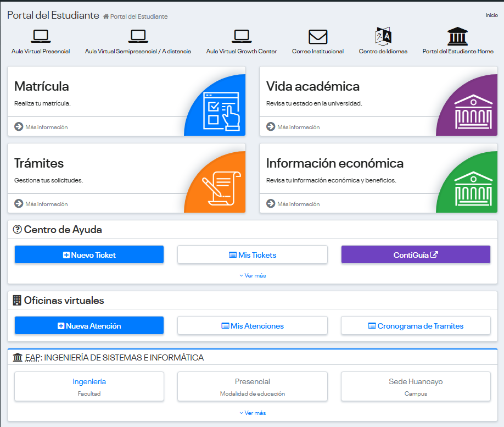504x427 pixels.
Task: Open Más información under Matrícula
Action: pyautogui.click(x=46, y=127)
